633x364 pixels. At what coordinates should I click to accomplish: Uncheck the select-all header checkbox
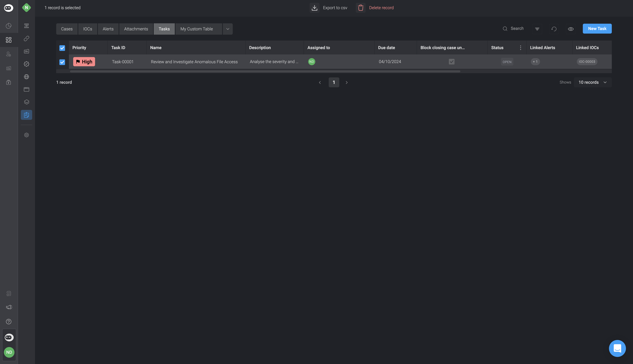pyautogui.click(x=62, y=48)
